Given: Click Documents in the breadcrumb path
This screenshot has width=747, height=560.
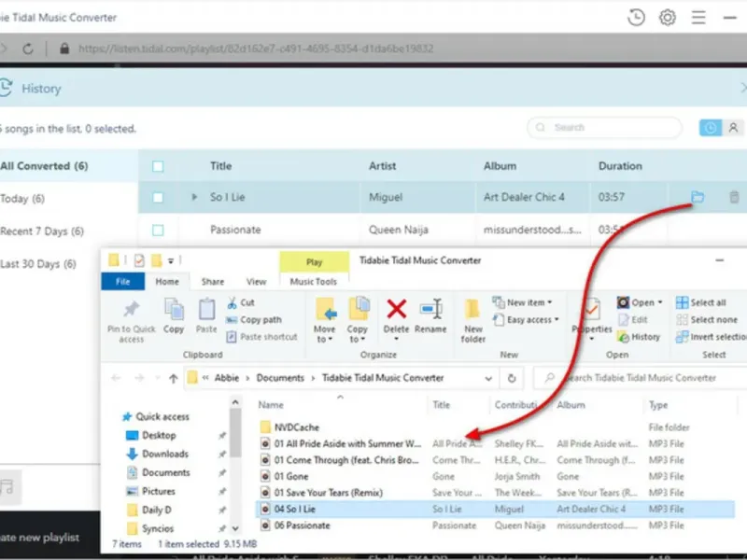Looking at the screenshot, I should pos(280,378).
